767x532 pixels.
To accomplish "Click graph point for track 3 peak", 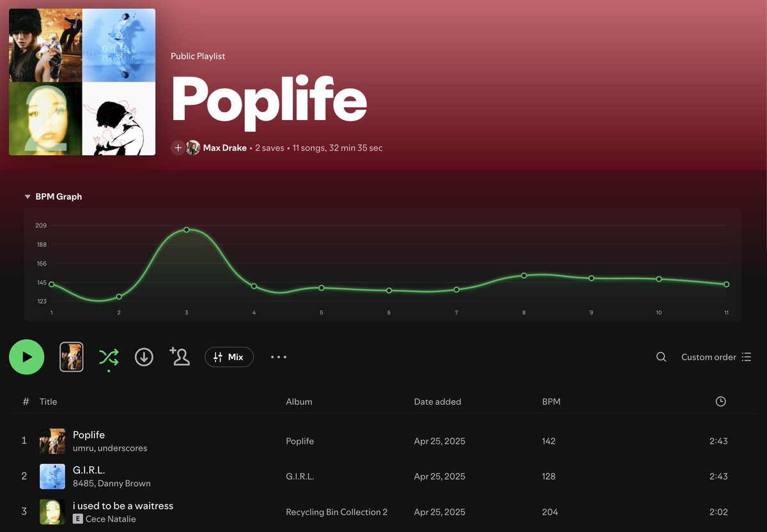I will 187,229.
